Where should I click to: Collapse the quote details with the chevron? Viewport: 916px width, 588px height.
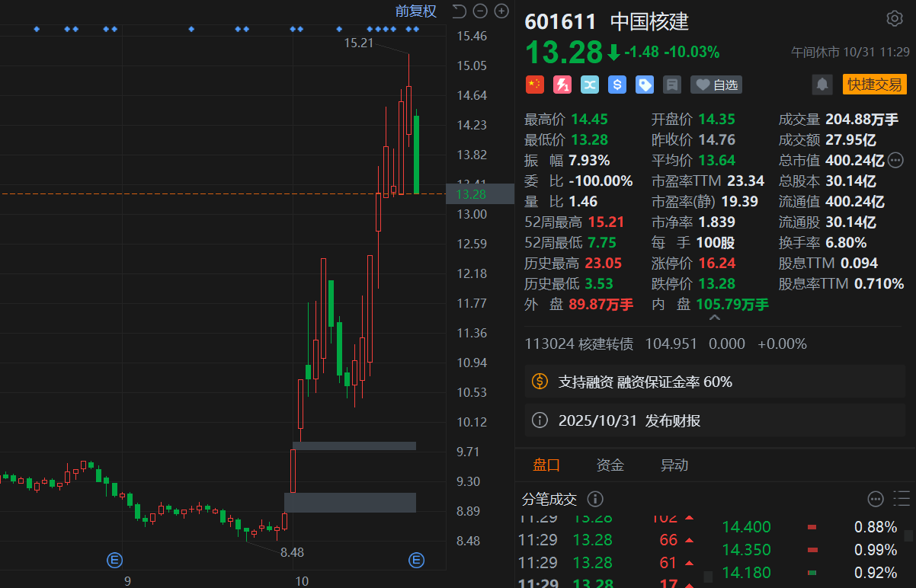coord(715,318)
